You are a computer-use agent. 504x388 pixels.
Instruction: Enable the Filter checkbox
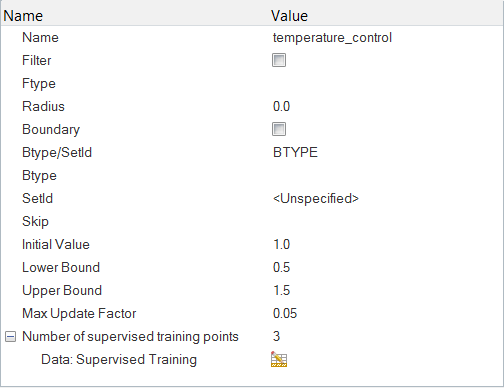click(x=279, y=60)
